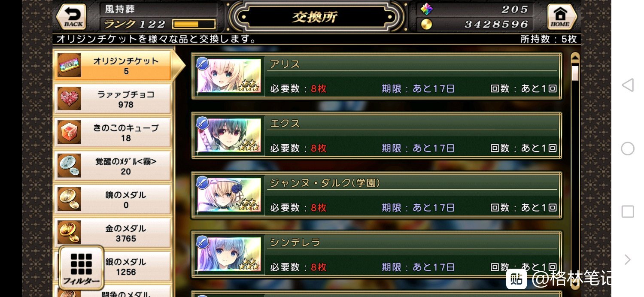Screen dimensions: 644x297
Task: Click the エクス character portrait
Action: pos(228,135)
